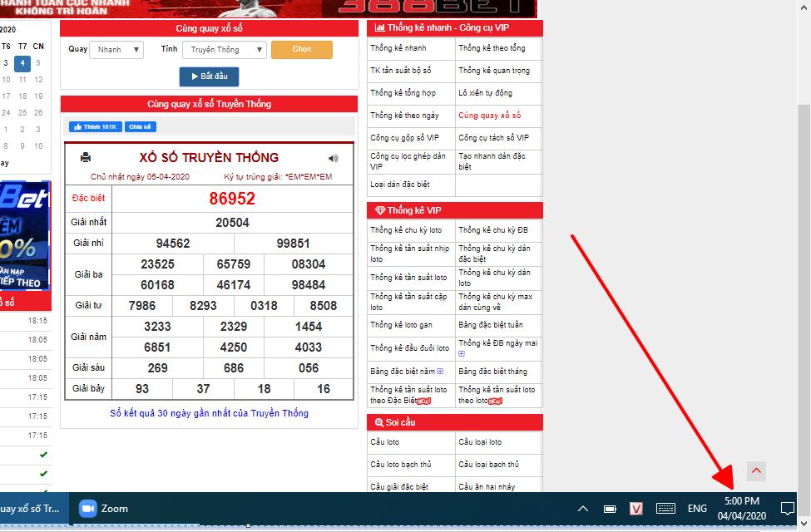Click the Facebook Chia sẻ button
The image size is (811, 532).
(141, 127)
